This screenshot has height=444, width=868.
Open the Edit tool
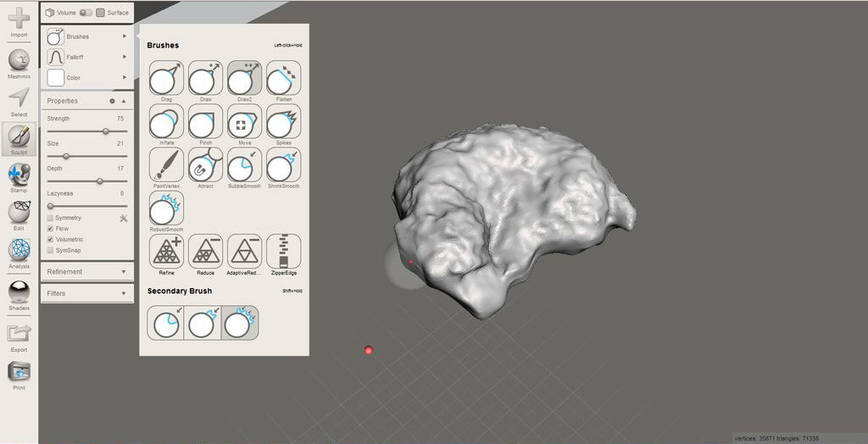[x=19, y=216]
